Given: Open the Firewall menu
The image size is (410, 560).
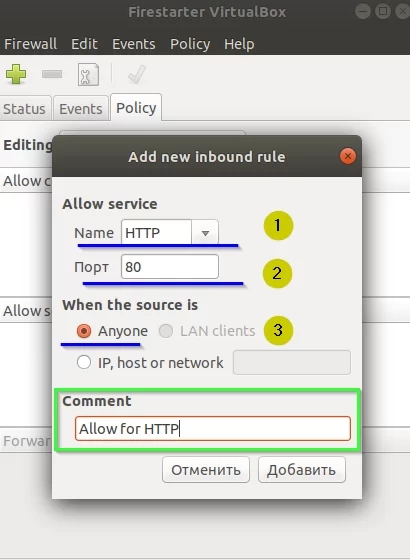Looking at the screenshot, I should coord(30,44).
